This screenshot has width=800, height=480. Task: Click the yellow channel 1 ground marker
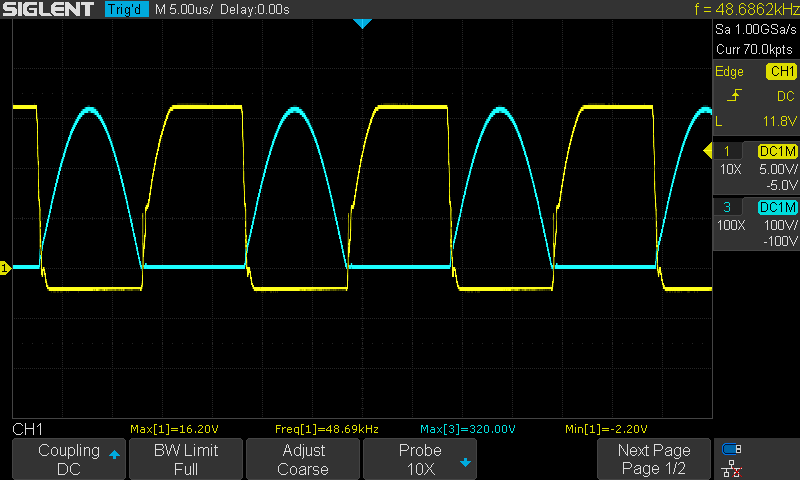(x=5, y=268)
